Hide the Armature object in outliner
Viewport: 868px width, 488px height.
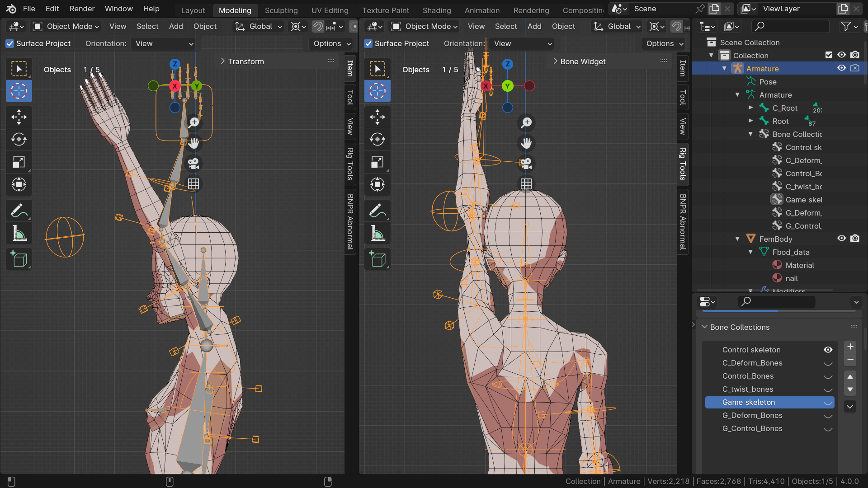tap(841, 68)
